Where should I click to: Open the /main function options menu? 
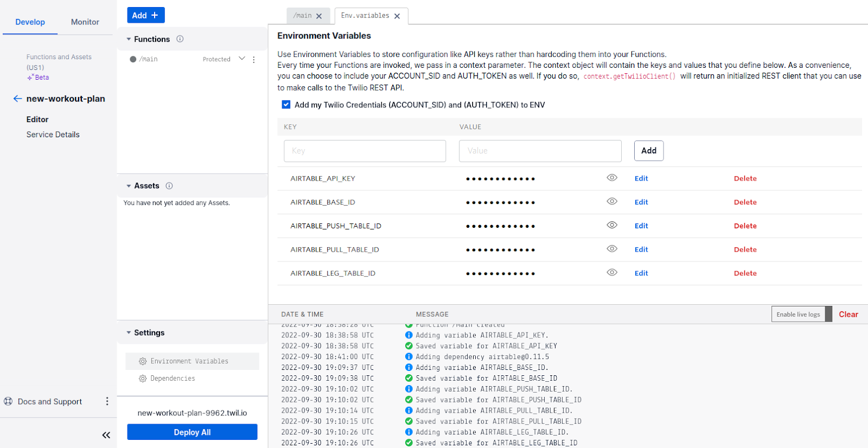click(x=254, y=59)
